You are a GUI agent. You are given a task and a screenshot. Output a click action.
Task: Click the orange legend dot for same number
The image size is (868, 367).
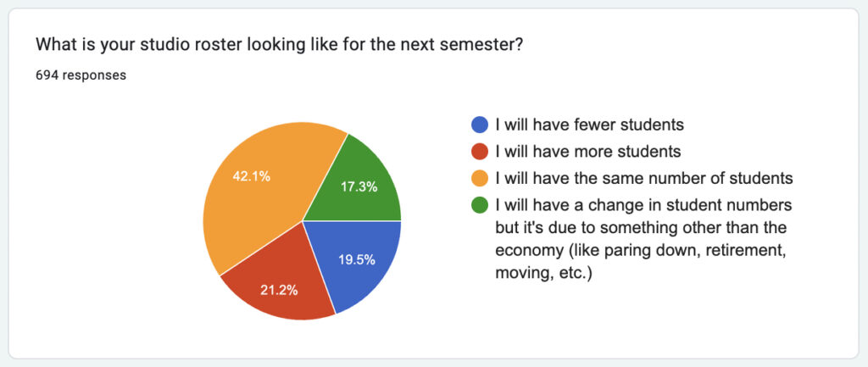pos(480,178)
